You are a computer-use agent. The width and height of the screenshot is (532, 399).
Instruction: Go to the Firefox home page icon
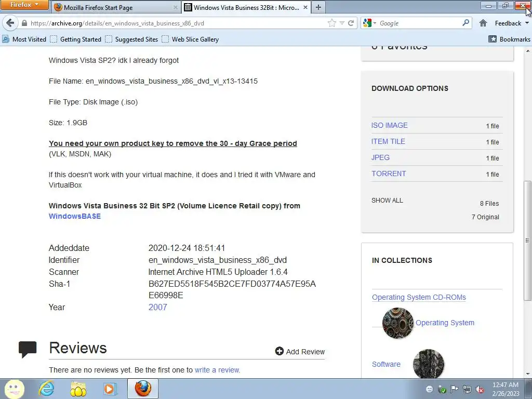tap(483, 23)
